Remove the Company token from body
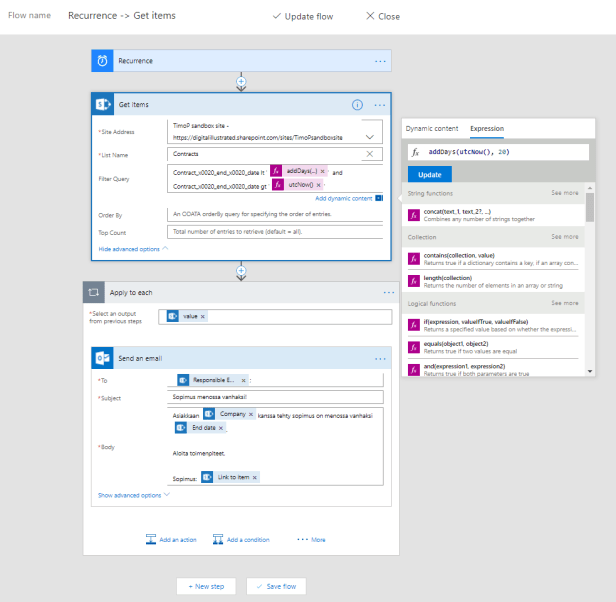 tap(251, 413)
